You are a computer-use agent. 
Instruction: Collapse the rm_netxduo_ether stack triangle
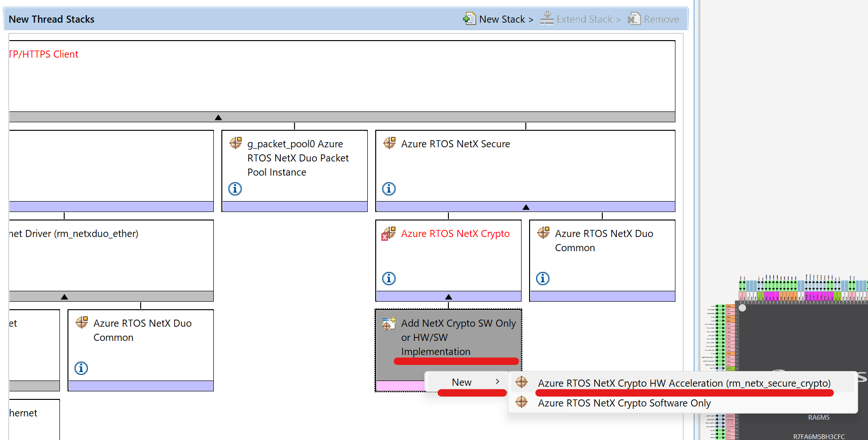(65, 297)
